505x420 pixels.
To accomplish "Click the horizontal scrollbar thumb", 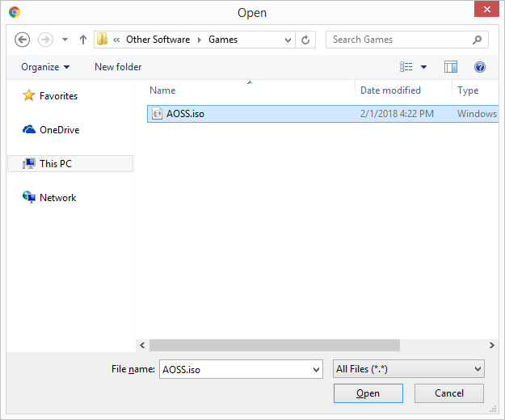I will [275, 346].
